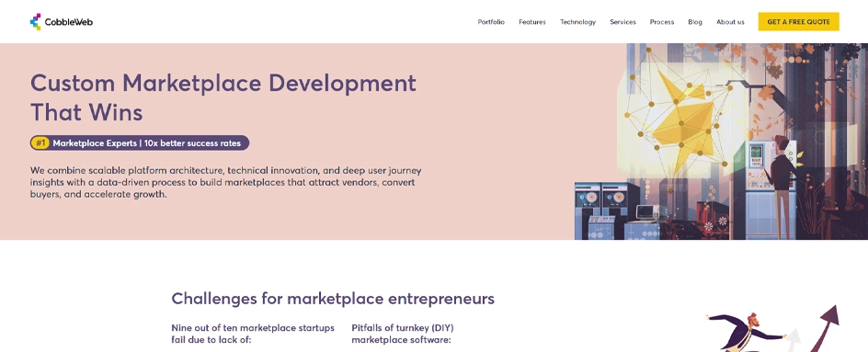Click the GET A FREE QUOTE button
The height and width of the screenshot is (352, 868).
click(x=798, y=21)
